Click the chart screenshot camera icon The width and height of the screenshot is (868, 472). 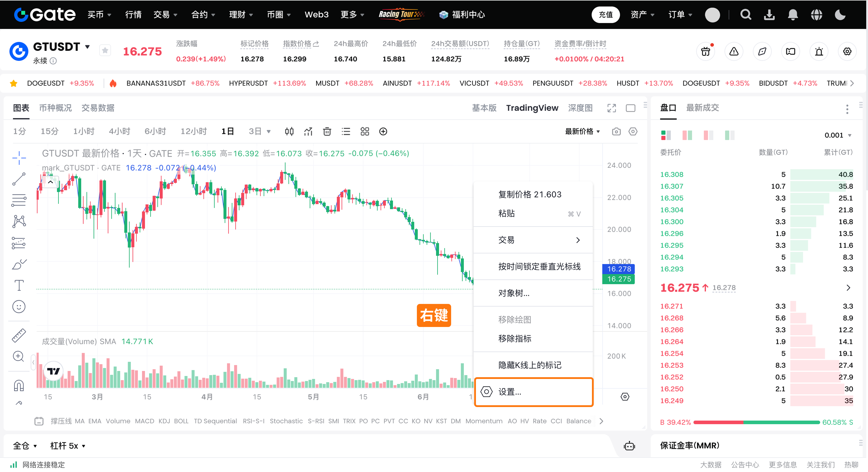coord(616,131)
